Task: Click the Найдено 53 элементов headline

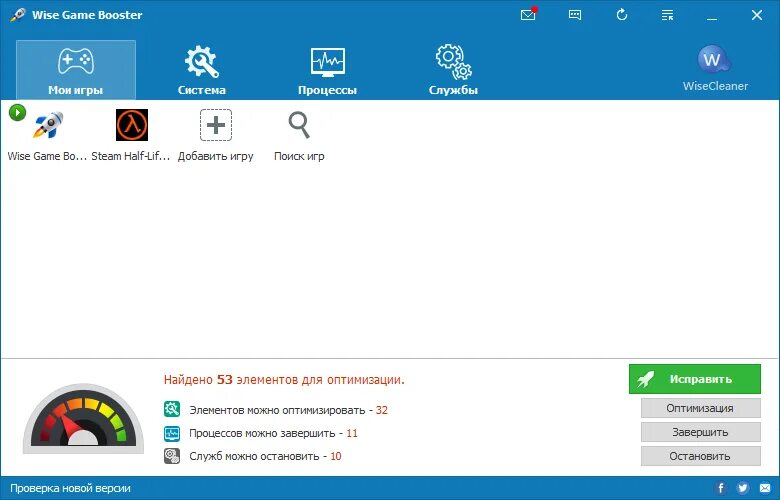Action: pos(284,380)
